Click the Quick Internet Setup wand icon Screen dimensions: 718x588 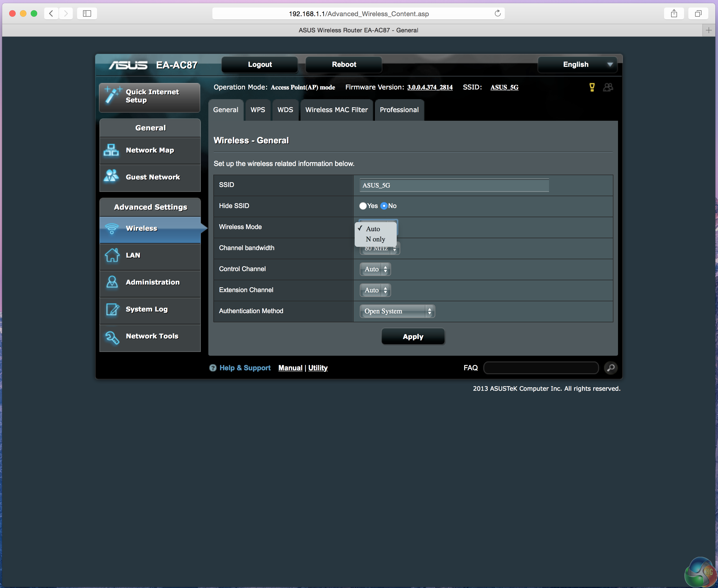112,95
